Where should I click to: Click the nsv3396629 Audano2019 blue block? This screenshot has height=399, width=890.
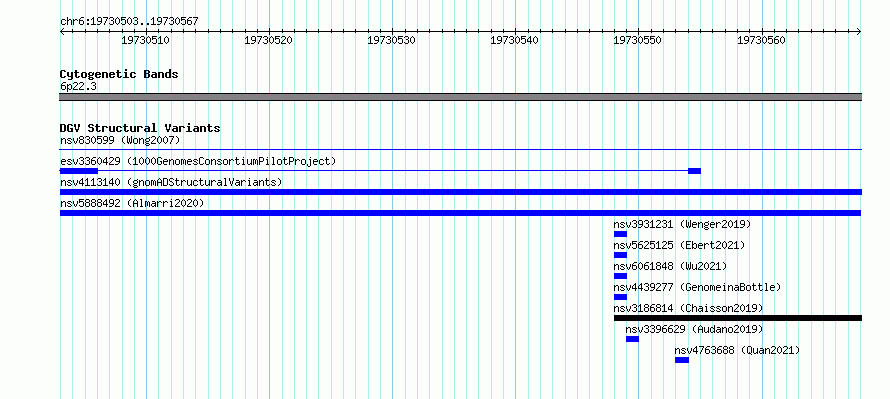632,339
